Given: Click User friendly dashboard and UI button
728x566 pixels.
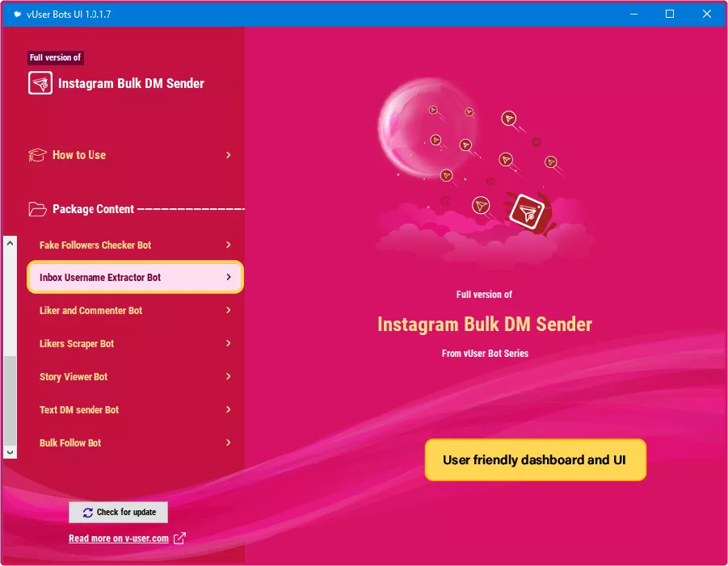Looking at the screenshot, I should (x=536, y=459).
